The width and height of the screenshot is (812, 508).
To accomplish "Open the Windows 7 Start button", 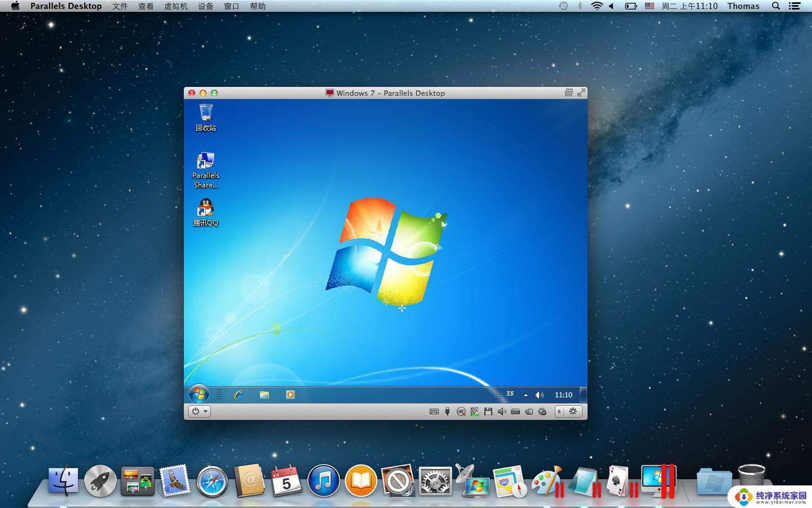I will (198, 394).
